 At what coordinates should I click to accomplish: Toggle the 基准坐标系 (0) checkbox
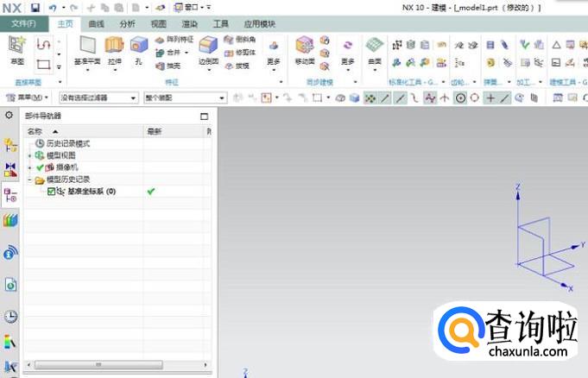[x=52, y=191]
